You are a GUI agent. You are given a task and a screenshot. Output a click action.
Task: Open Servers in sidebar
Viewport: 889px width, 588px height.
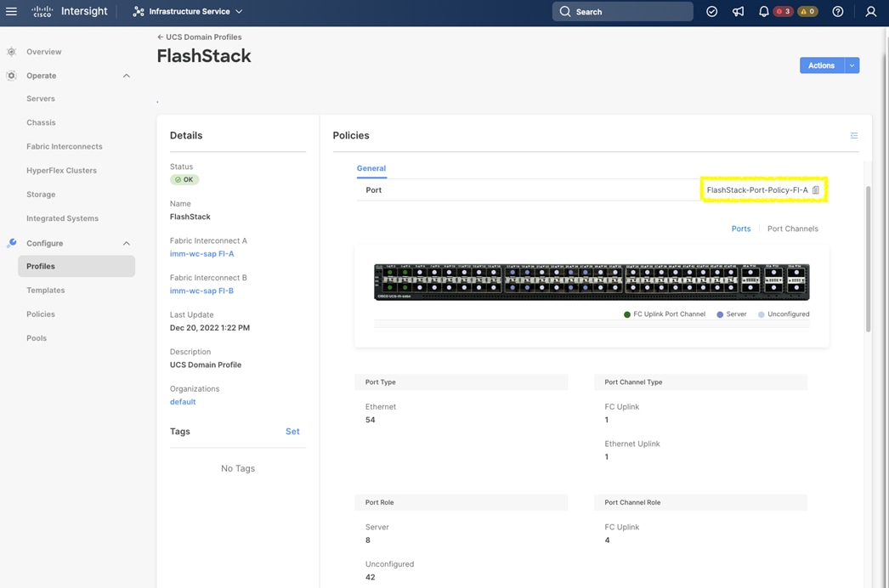(41, 99)
